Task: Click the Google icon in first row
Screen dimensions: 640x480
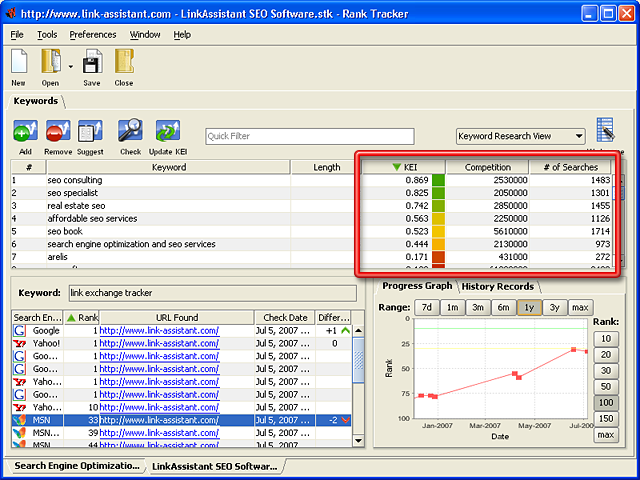Action: tap(19, 331)
